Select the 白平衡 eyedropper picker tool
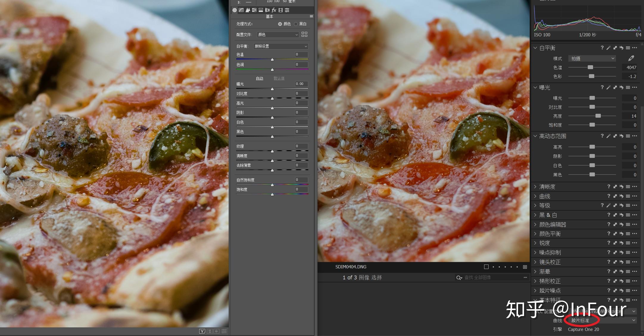 631,58
